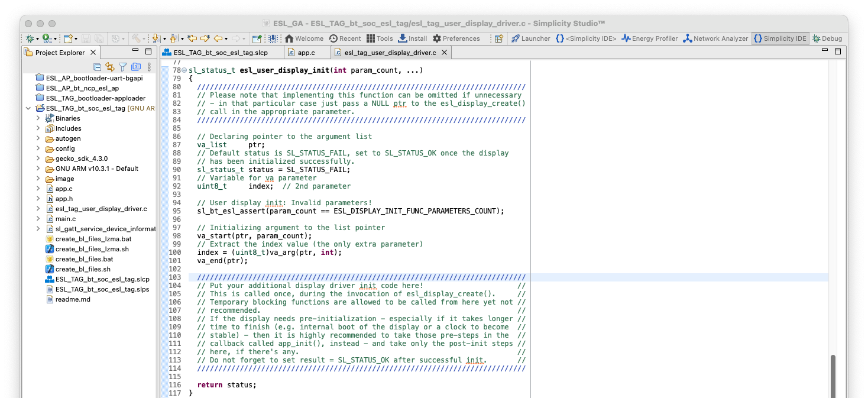Open the Launcher perspective
This screenshot has height=398, width=868.
(x=530, y=38)
